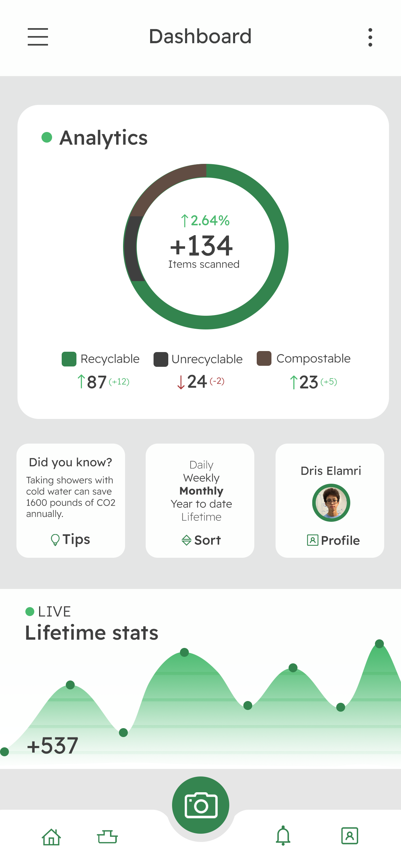
Task: Click Dris Elamri's profile photo
Action: coord(331,503)
